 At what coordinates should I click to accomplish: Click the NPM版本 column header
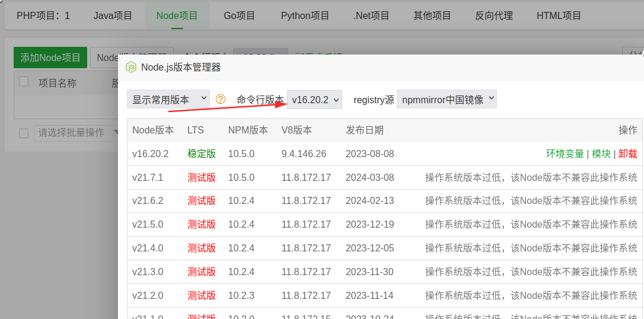248,130
